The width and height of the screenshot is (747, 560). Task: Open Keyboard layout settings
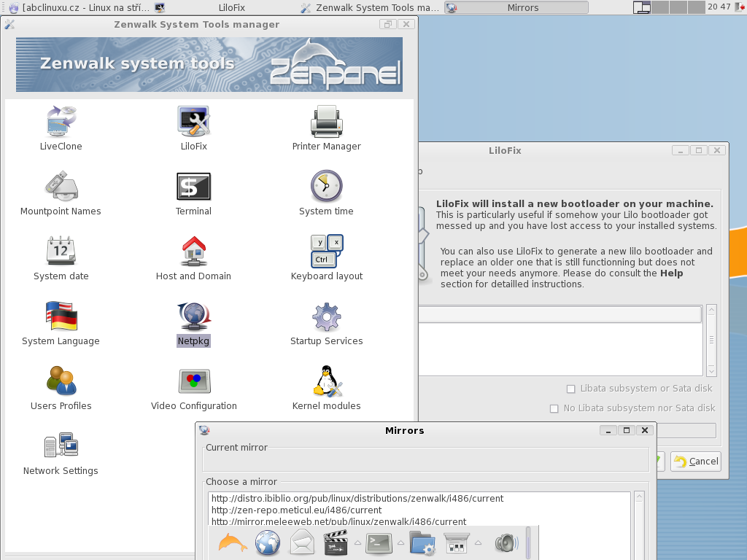click(x=326, y=257)
